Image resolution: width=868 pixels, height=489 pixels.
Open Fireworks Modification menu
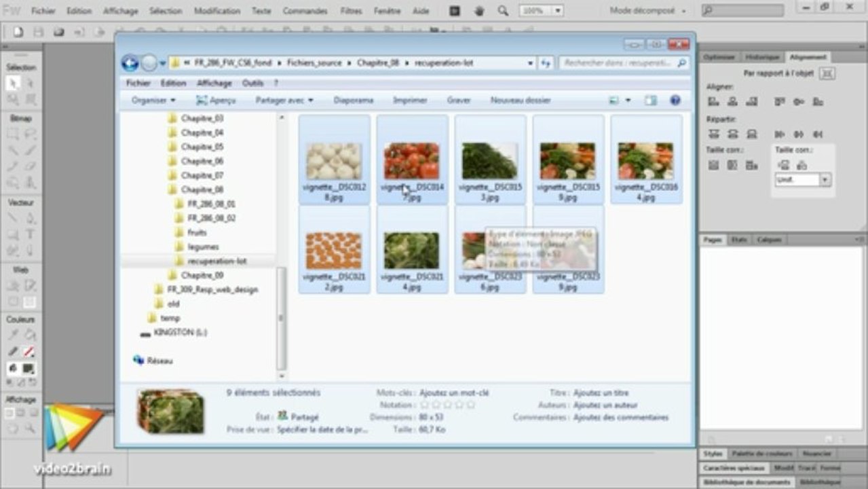click(217, 11)
